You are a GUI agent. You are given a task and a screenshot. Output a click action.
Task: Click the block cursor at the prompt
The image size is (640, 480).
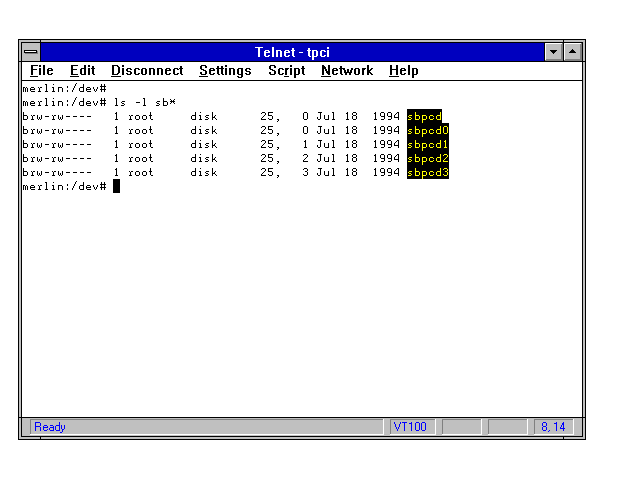(116, 186)
